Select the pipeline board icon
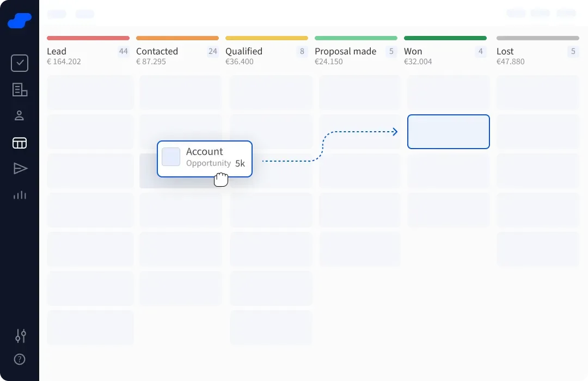This screenshot has height=381, width=588. pyautogui.click(x=20, y=143)
